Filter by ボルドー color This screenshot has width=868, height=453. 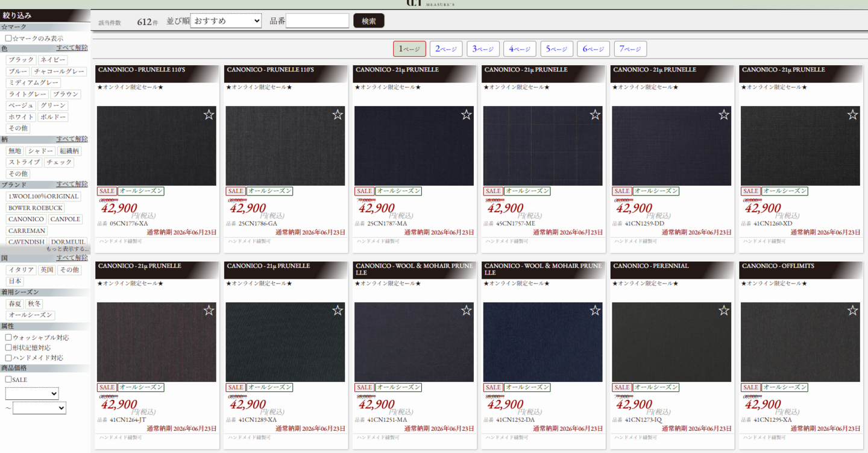click(53, 117)
